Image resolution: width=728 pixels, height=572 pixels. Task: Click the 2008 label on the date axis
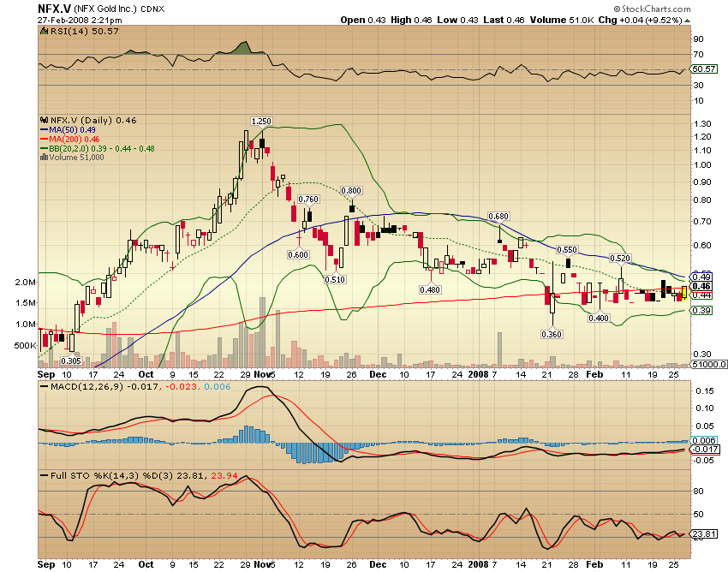477,375
